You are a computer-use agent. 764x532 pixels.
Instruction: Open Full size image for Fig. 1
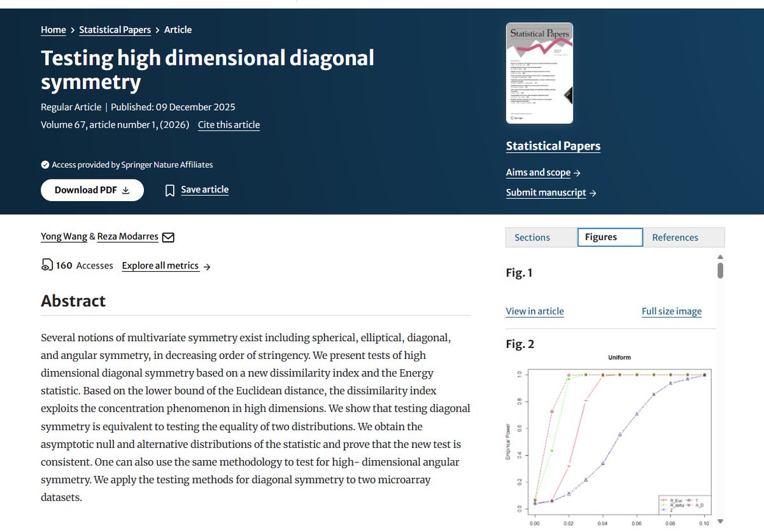pyautogui.click(x=672, y=311)
